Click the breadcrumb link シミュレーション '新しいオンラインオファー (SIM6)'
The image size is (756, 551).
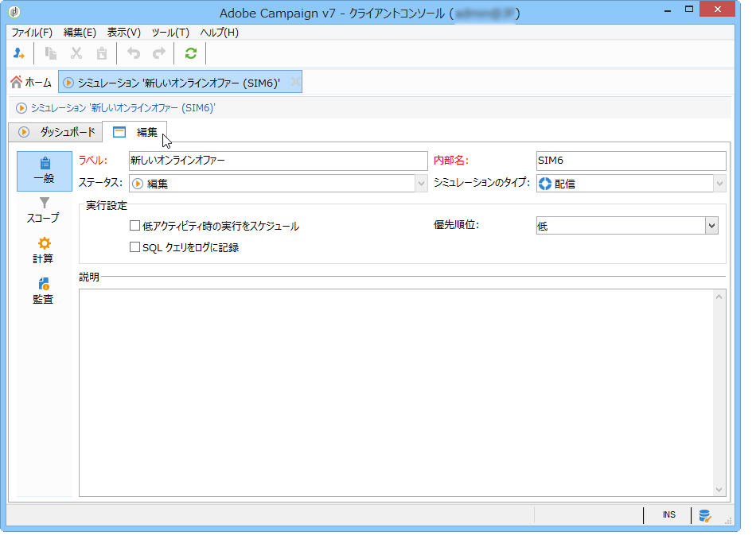123,108
